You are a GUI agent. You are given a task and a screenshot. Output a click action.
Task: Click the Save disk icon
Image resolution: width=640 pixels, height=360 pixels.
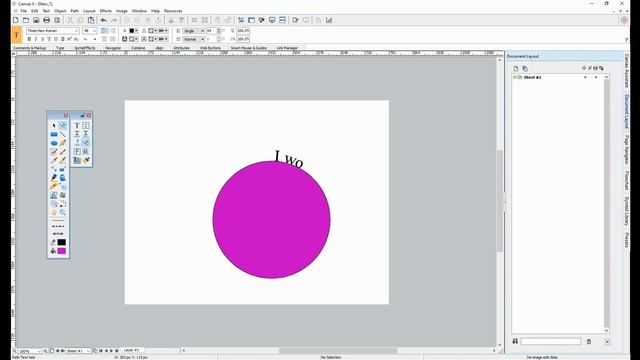click(36, 20)
